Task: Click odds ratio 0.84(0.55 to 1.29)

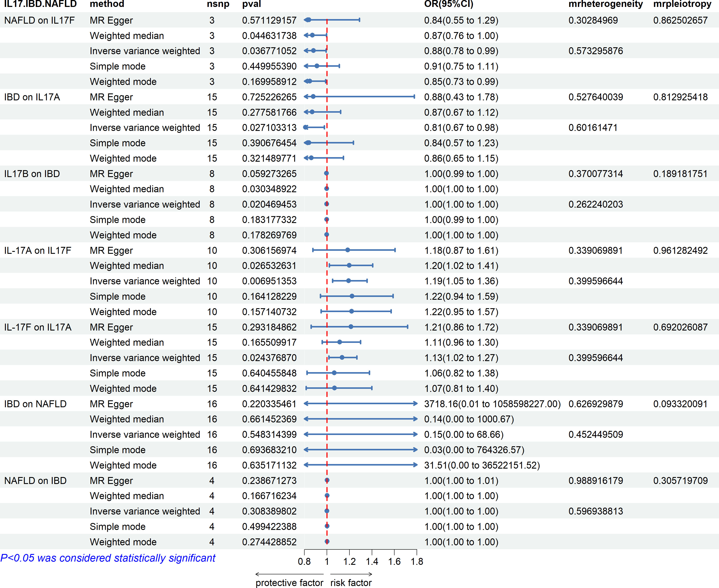Action: click(461, 20)
